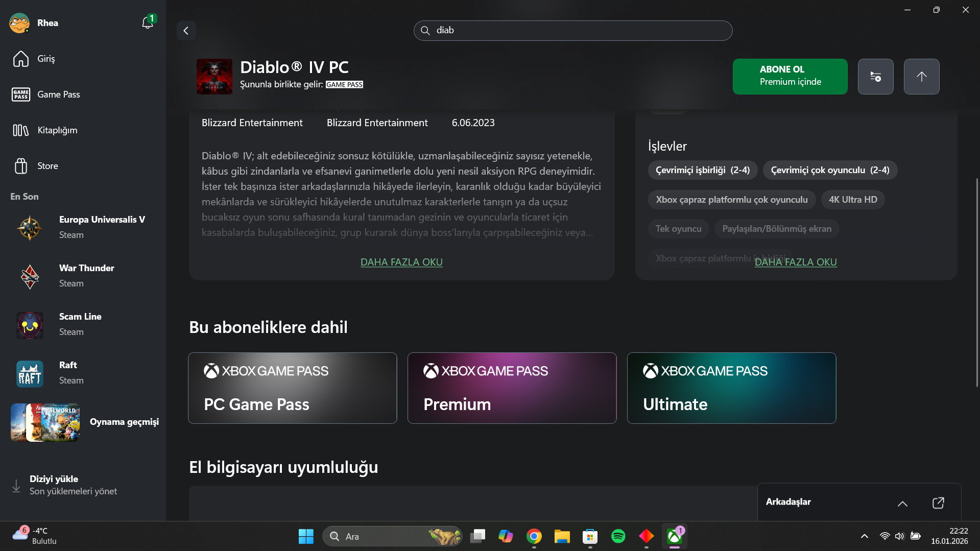The width and height of the screenshot is (980, 551).
Task: Open Copilot from the taskbar
Action: [506, 536]
